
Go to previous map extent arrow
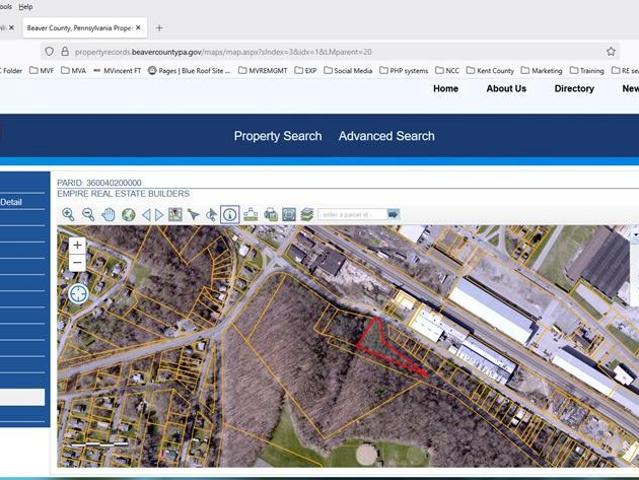146,214
